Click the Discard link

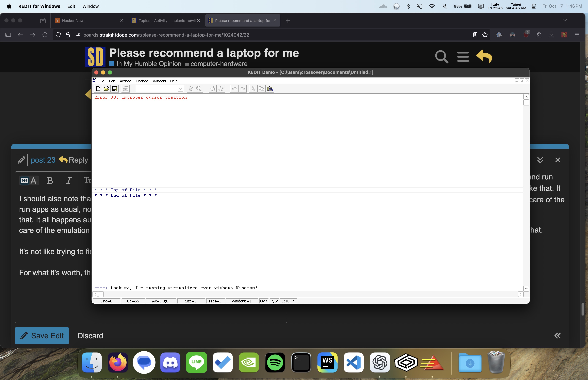click(90, 336)
